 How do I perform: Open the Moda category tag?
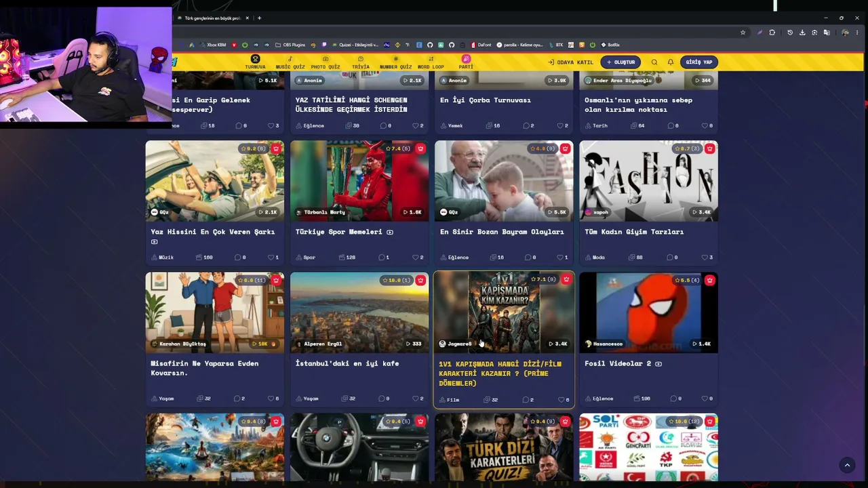click(595, 258)
